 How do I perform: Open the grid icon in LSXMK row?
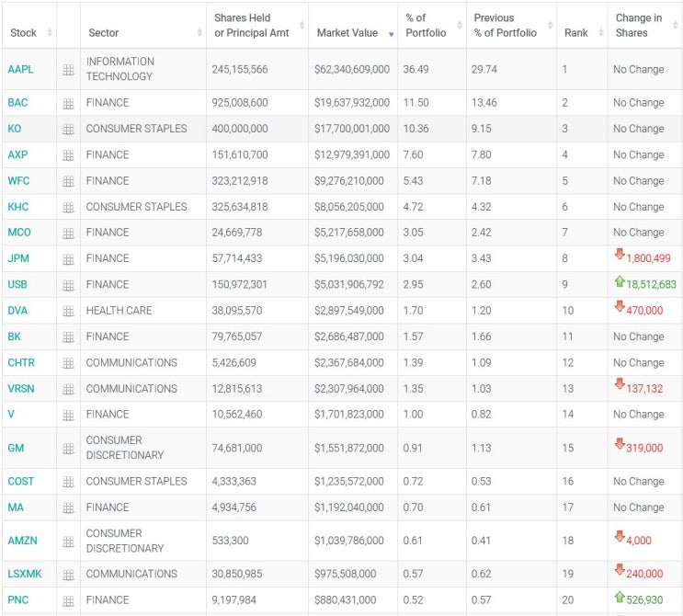pos(68,575)
